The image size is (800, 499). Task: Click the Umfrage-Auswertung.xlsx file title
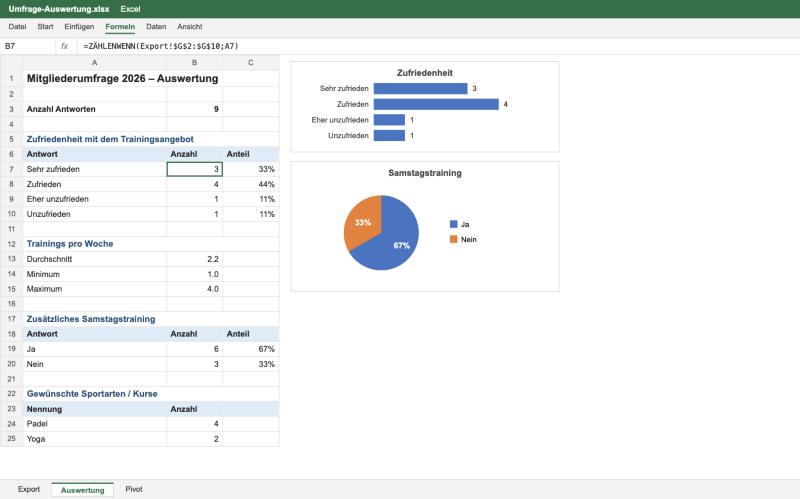59,9
